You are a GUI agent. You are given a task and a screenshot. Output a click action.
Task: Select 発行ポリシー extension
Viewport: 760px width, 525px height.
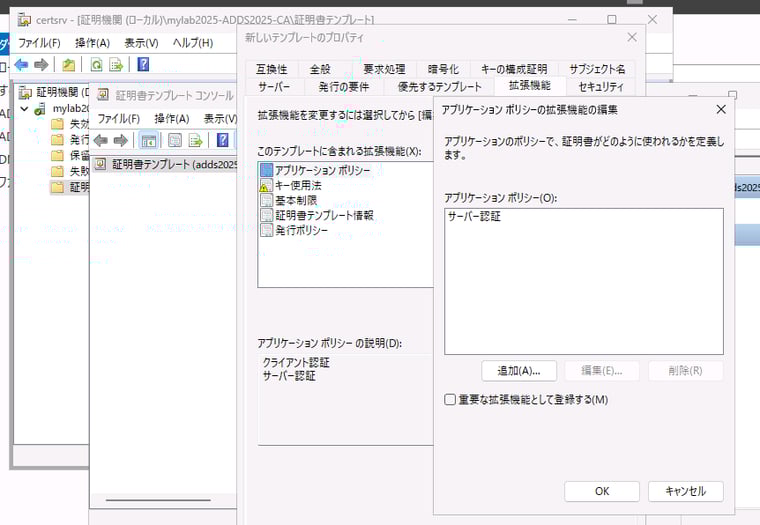(x=294, y=230)
